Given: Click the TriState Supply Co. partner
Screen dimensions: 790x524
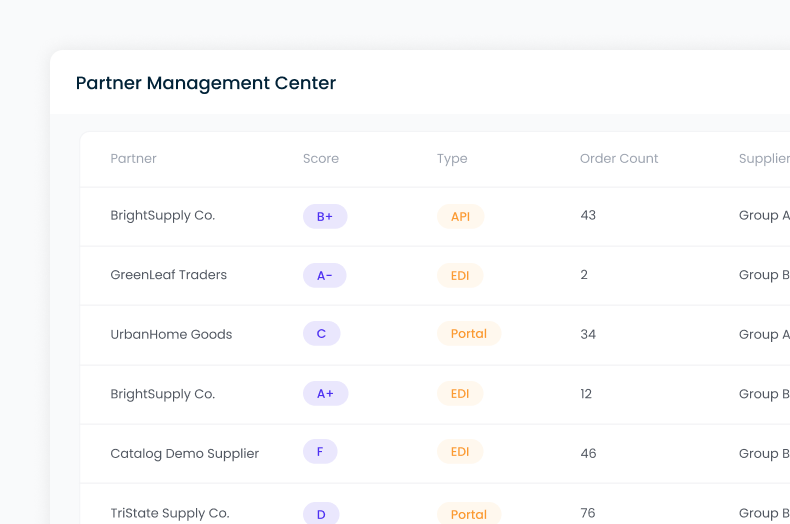Looking at the screenshot, I should click(169, 513).
